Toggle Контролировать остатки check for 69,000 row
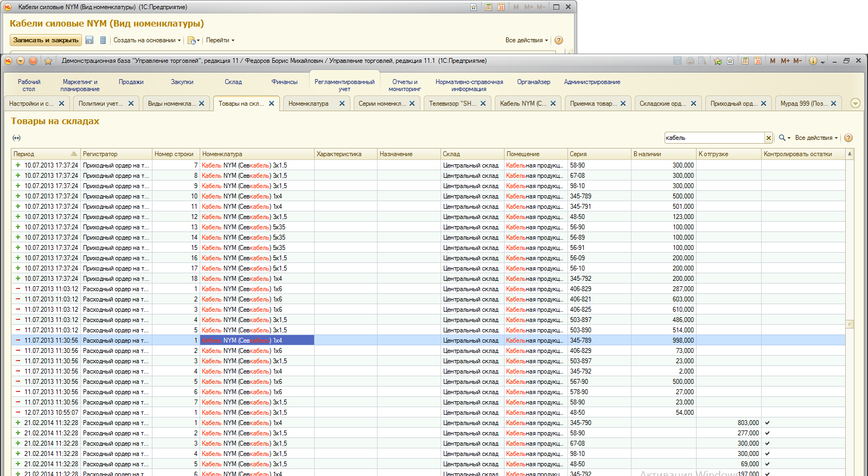Image resolution: width=868 pixels, height=476 pixels. 767,464
